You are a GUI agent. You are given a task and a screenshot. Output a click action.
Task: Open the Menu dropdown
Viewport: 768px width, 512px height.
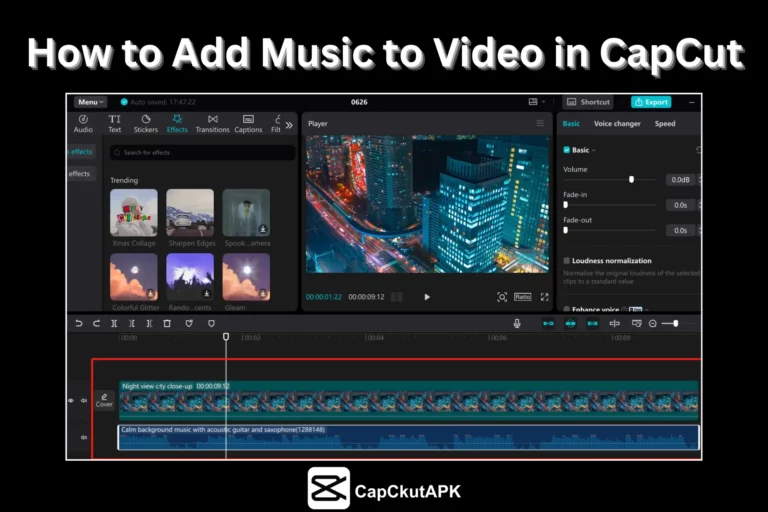[89, 102]
